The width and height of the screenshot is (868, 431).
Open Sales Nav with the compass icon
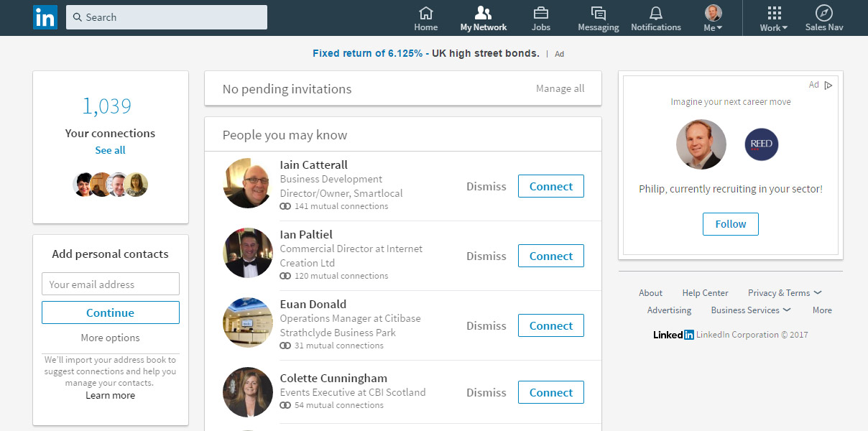[823, 13]
